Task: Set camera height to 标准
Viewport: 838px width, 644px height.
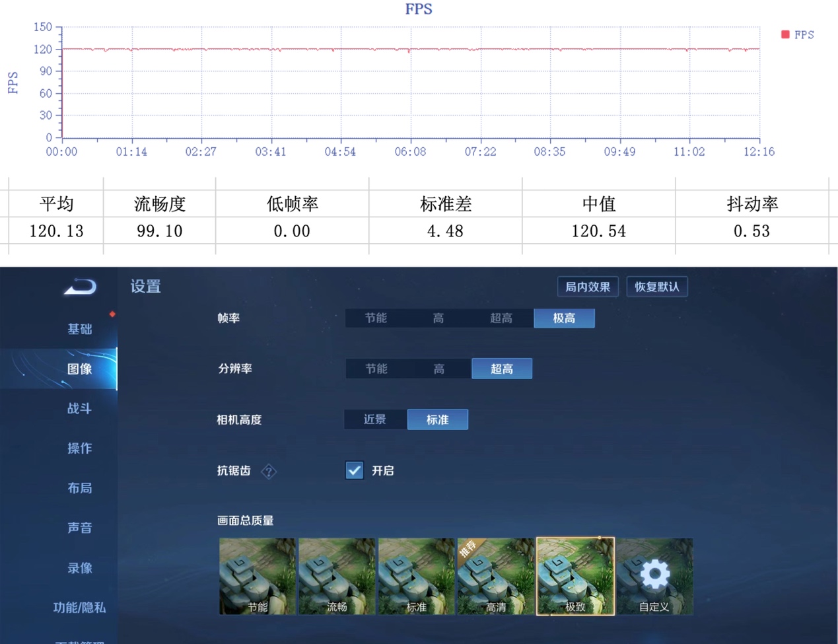Action: 437,419
